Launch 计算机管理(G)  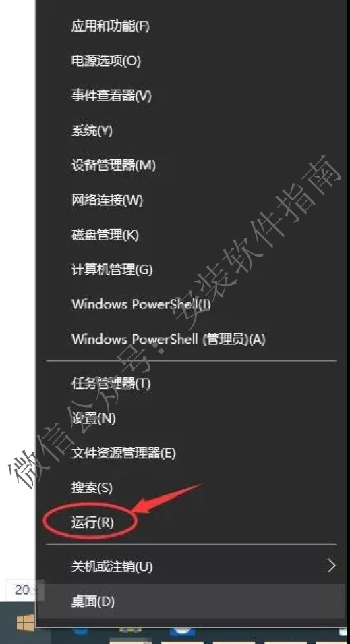point(111,269)
